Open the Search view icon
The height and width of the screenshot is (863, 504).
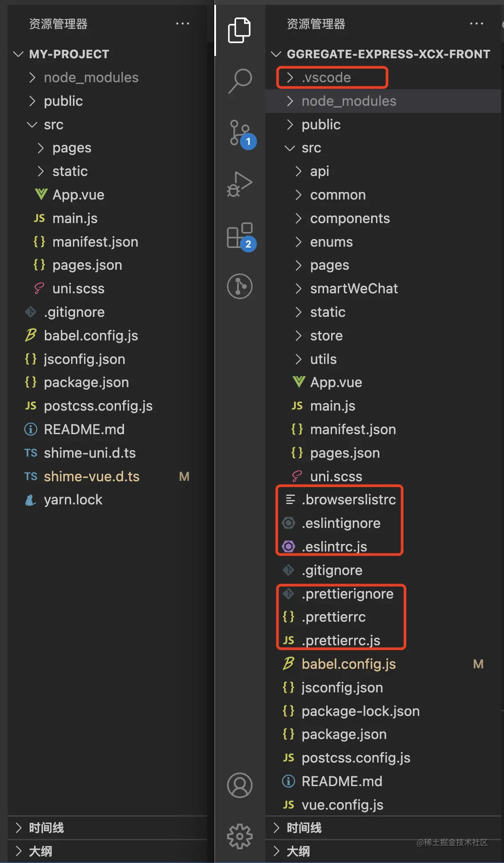240,81
